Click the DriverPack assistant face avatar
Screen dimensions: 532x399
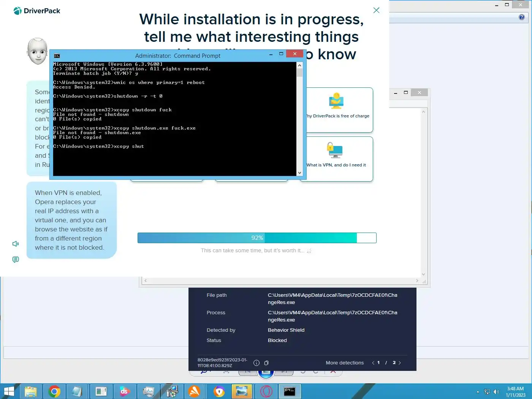(37, 51)
